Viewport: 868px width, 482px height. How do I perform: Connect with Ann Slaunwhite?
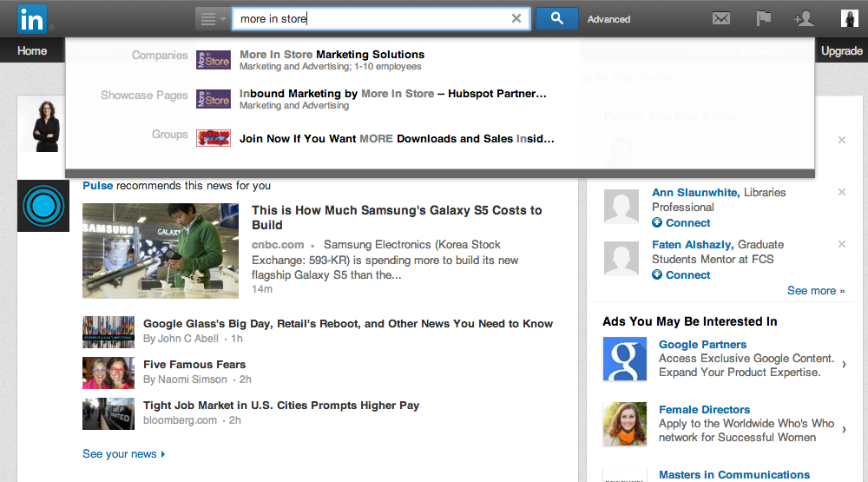point(681,222)
